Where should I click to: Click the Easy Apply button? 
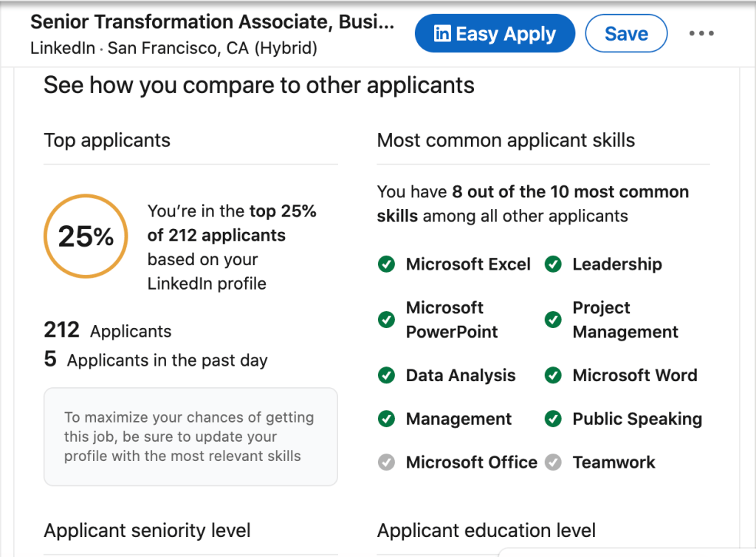pyautogui.click(x=495, y=34)
